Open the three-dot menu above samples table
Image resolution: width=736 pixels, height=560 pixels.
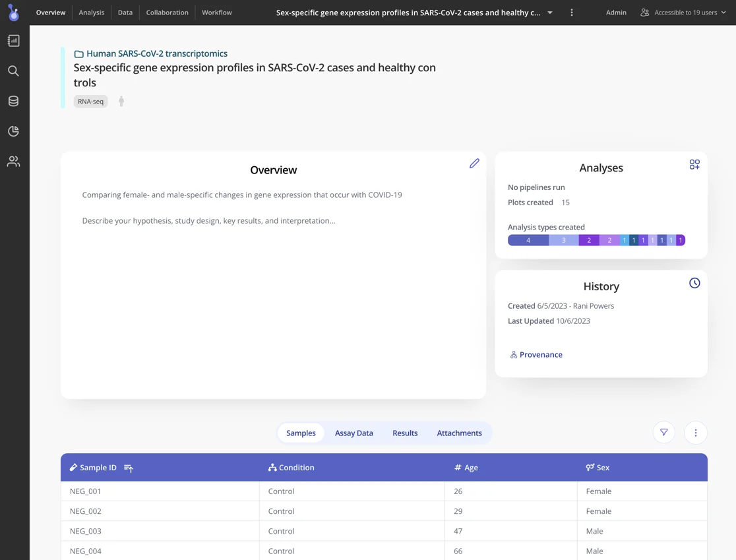(x=695, y=433)
